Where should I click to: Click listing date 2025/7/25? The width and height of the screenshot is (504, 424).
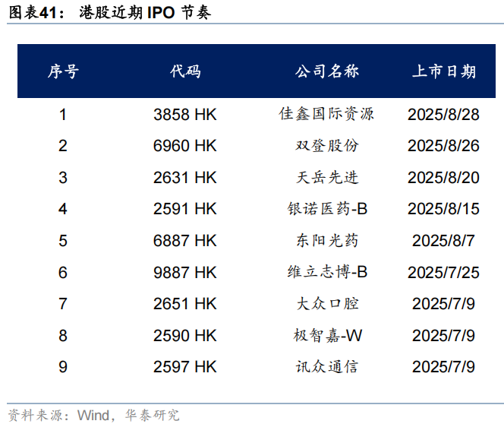443,273
